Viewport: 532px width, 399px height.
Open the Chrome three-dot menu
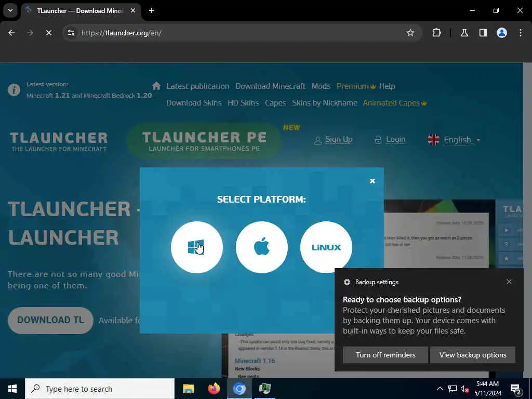click(x=521, y=33)
